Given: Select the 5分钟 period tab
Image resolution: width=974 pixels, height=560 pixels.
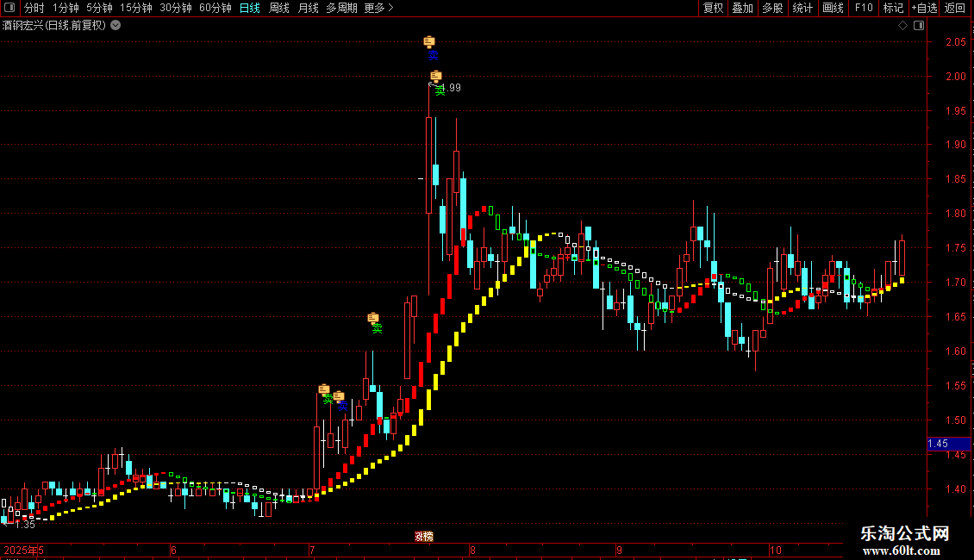Looking at the screenshot, I should pyautogui.click(x=99, y=8).
